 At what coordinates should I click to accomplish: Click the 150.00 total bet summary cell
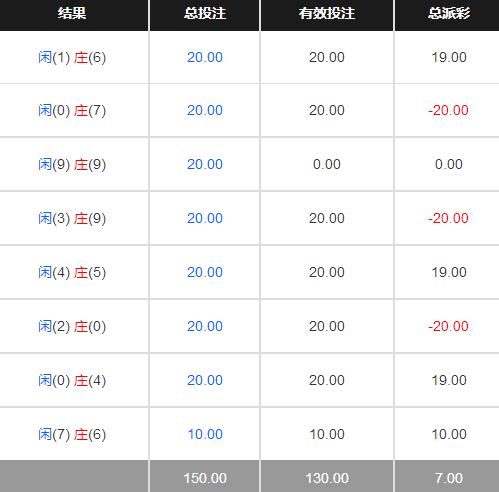coord(205,477)
